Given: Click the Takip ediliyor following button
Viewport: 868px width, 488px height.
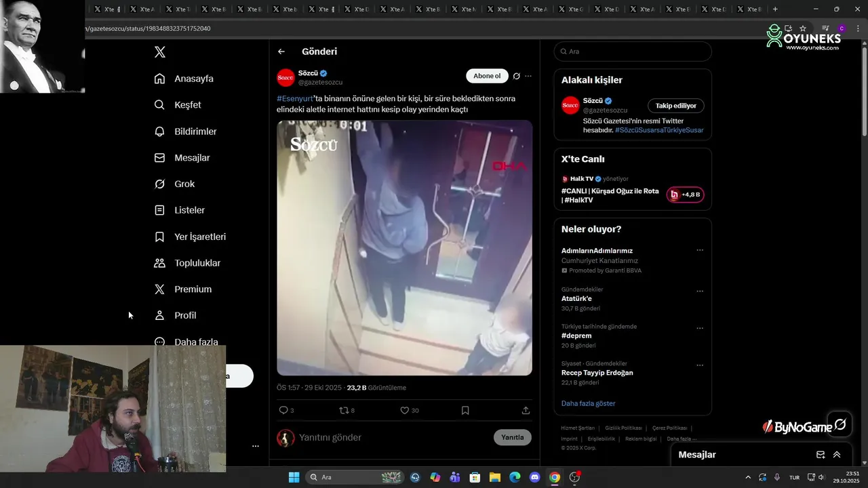Looking at the screenshot, I should point(676,106).
